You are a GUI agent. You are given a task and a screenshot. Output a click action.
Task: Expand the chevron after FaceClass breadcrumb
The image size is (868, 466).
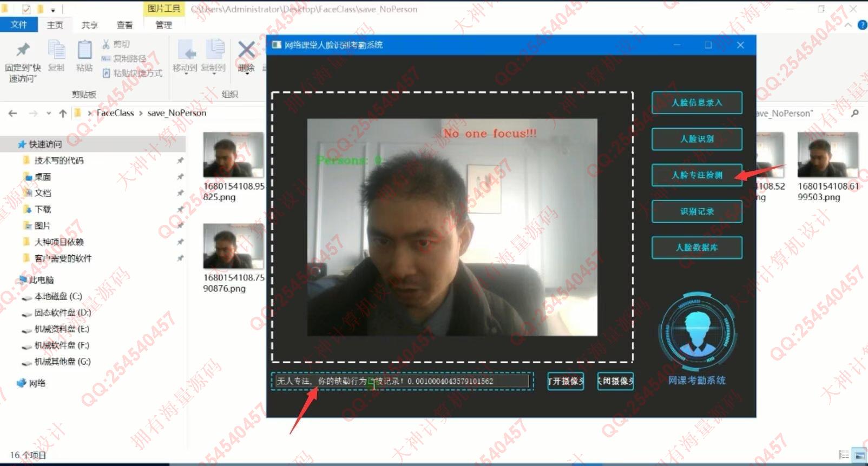click(141, 113)
